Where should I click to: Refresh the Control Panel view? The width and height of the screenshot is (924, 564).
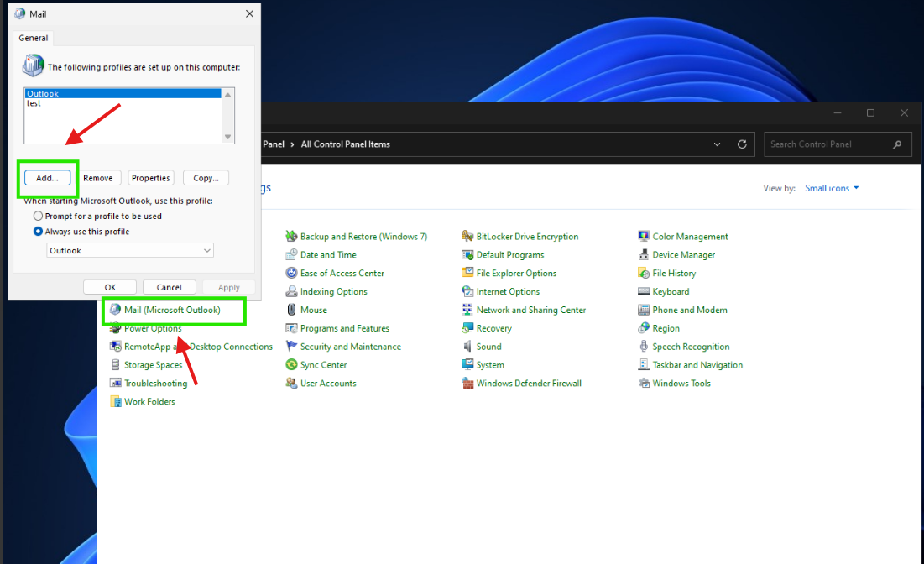pyautogui.click(x=742, y=144)
